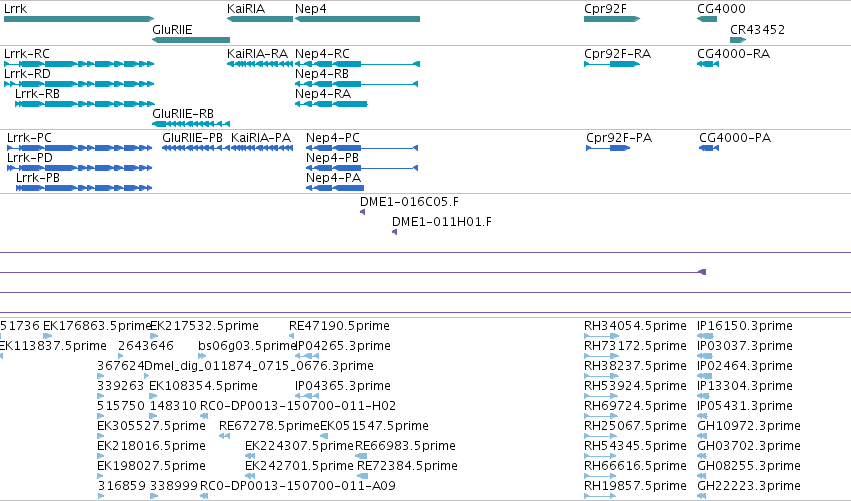Viewport: 851px width, 501px height.
Task: Click the RE66983.5prime EST glyph
Action: click(361, 456)
